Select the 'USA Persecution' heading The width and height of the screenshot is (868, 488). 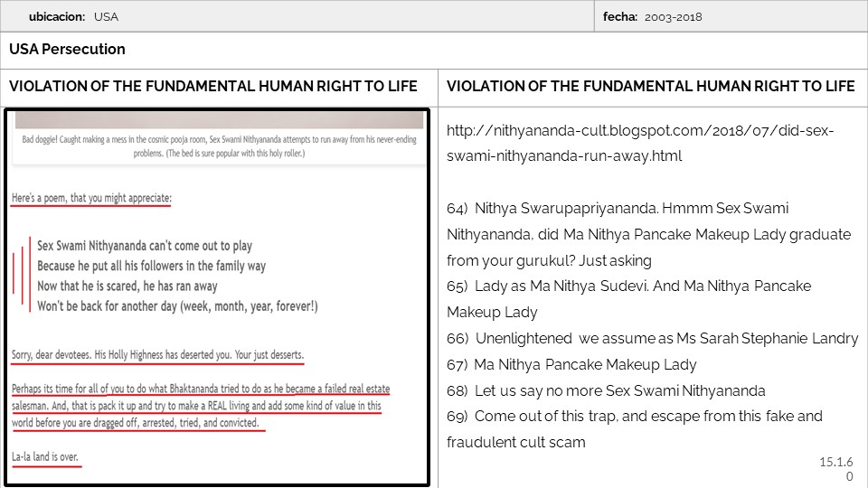(68, 50)
